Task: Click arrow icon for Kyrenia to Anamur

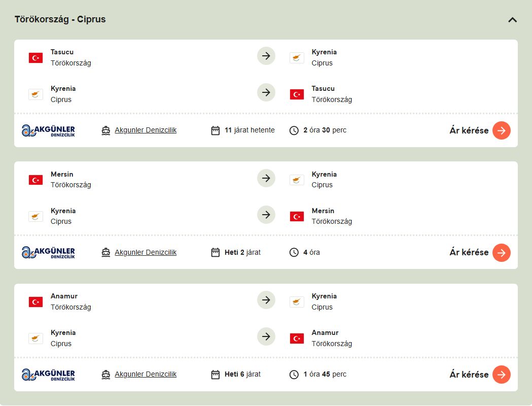Action: (x=266, y=336)
